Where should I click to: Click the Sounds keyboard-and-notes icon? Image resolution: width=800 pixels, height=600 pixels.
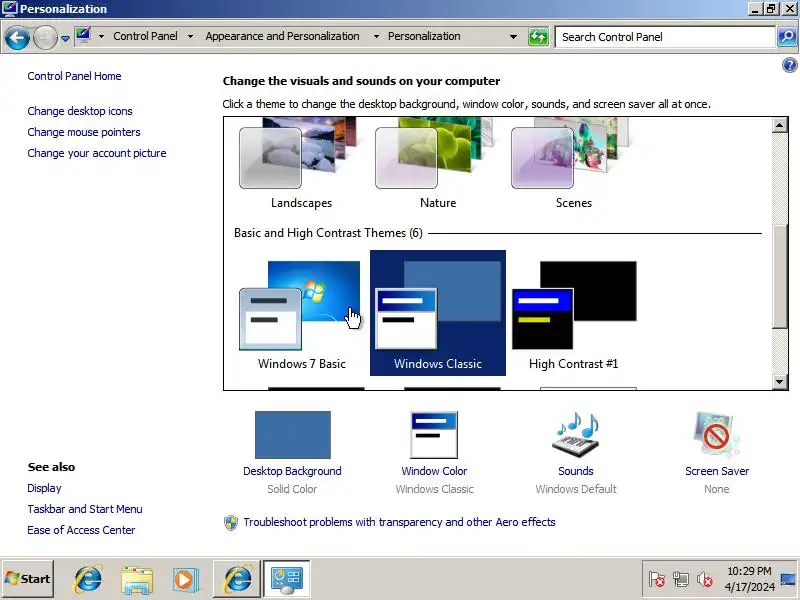(576, 435)
